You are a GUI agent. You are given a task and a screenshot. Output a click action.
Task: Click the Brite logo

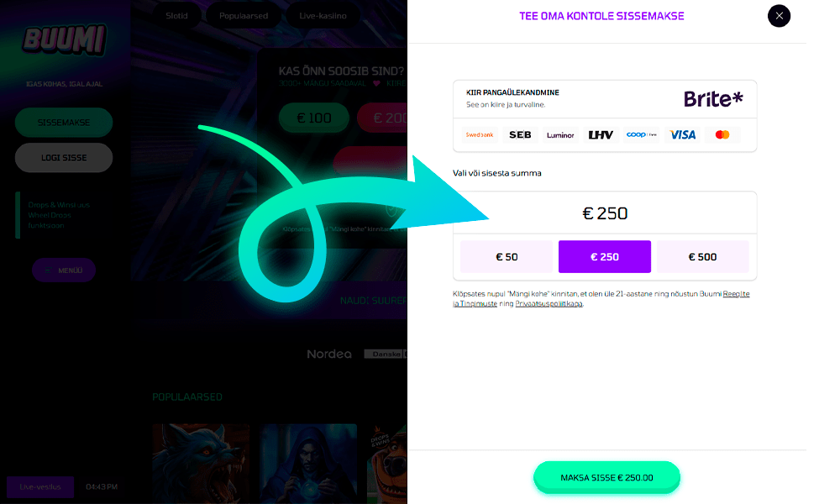713,99
